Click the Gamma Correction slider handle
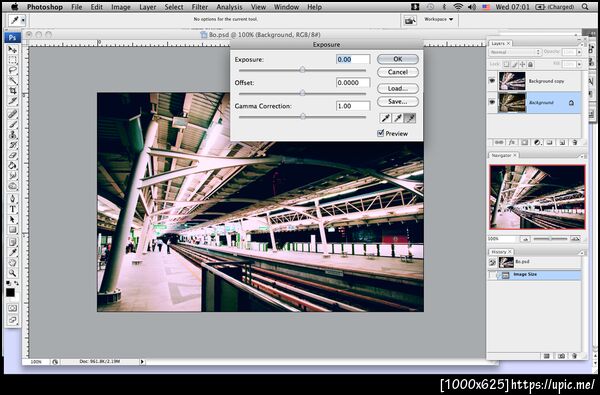Image resolution: width=600 pixels, height=395 pixels. (x=302, y=116)
